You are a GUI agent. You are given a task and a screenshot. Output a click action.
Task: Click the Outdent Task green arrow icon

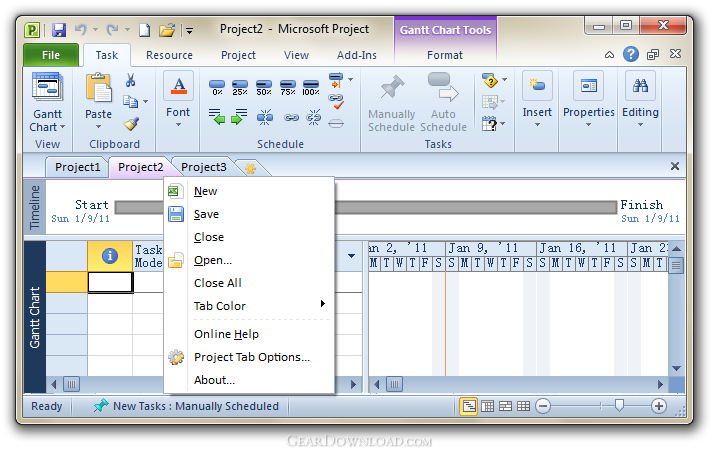point(216,117)
